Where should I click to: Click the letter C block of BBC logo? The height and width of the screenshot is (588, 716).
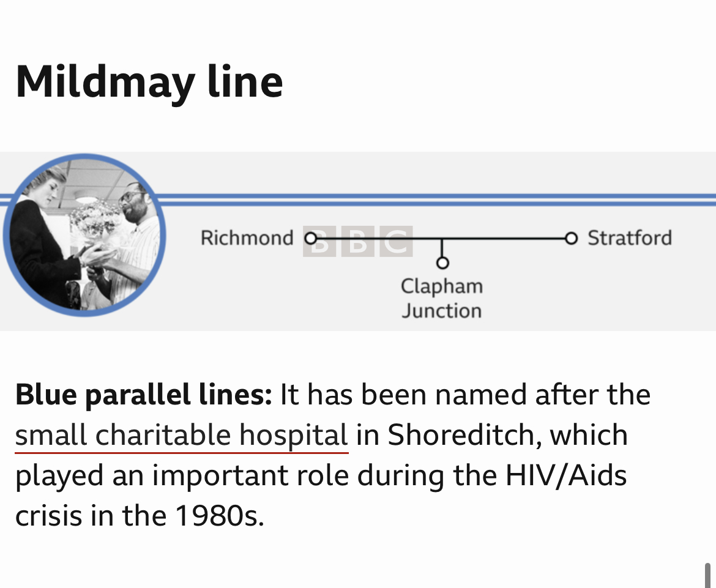point(395,242)
